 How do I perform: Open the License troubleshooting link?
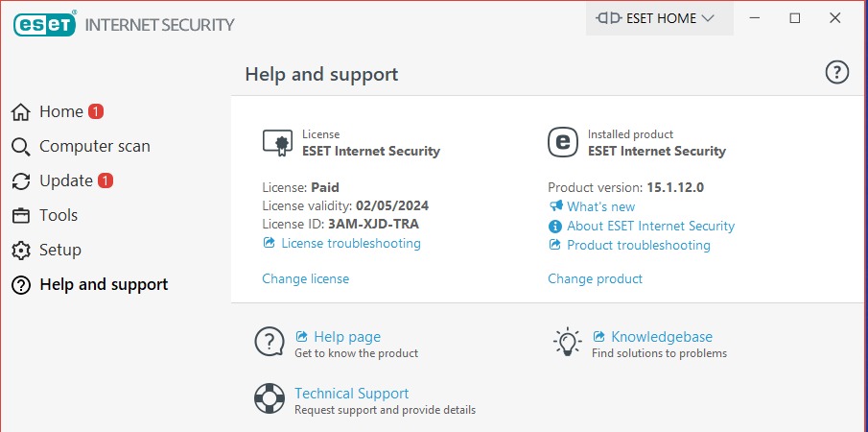coord(351,243)
